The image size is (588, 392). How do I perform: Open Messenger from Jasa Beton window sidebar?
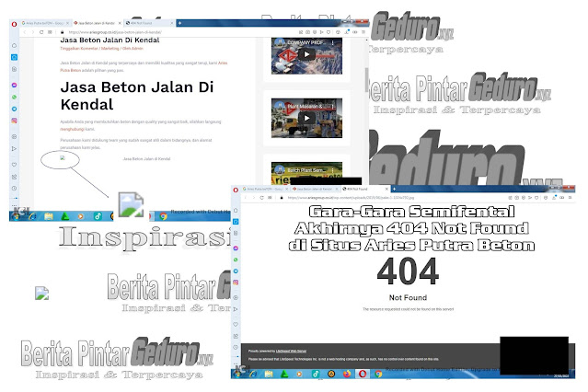pyautogui.click(x=14, y=86)
